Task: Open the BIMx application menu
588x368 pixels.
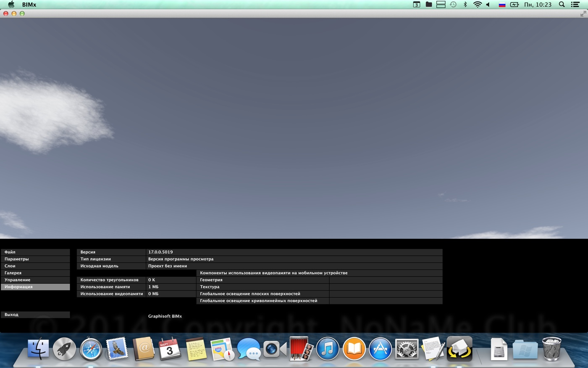Action: click(x=29, y=5)
